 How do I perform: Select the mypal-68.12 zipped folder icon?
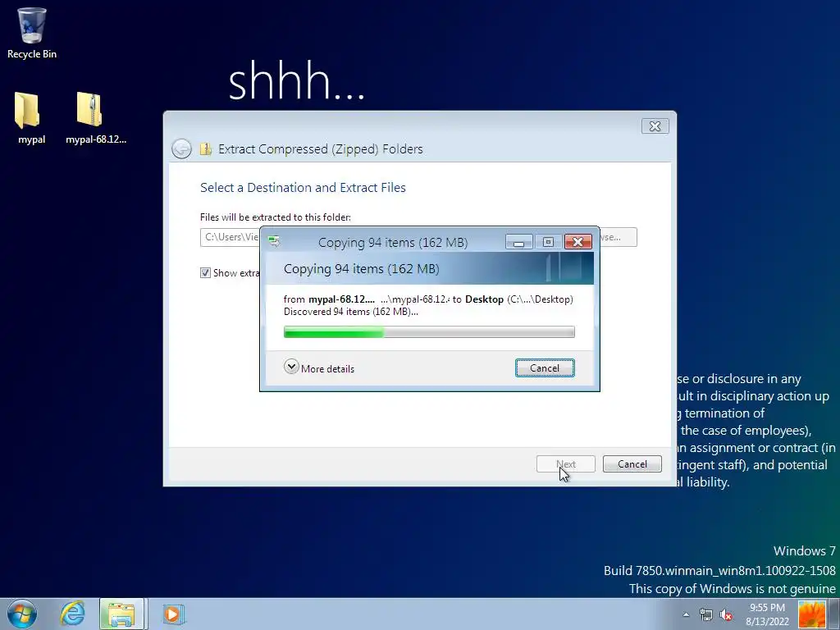point(96,118)
